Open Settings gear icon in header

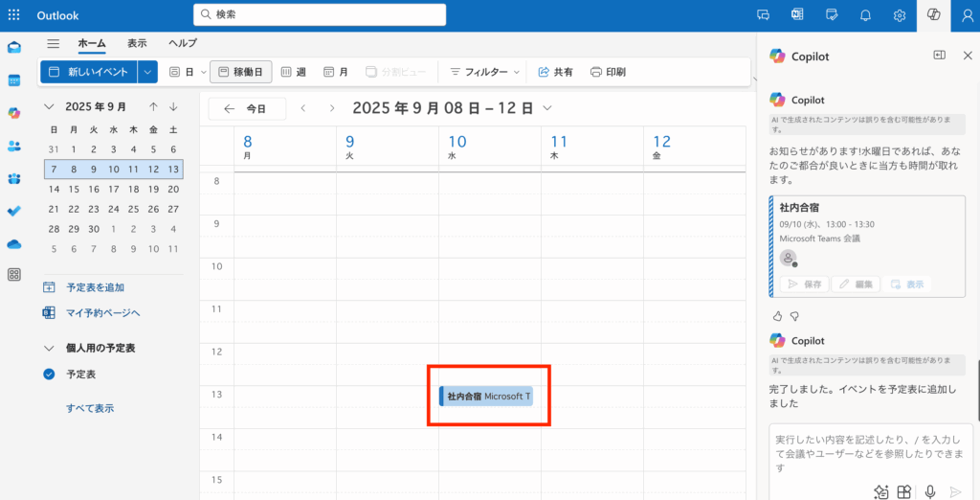900,15
